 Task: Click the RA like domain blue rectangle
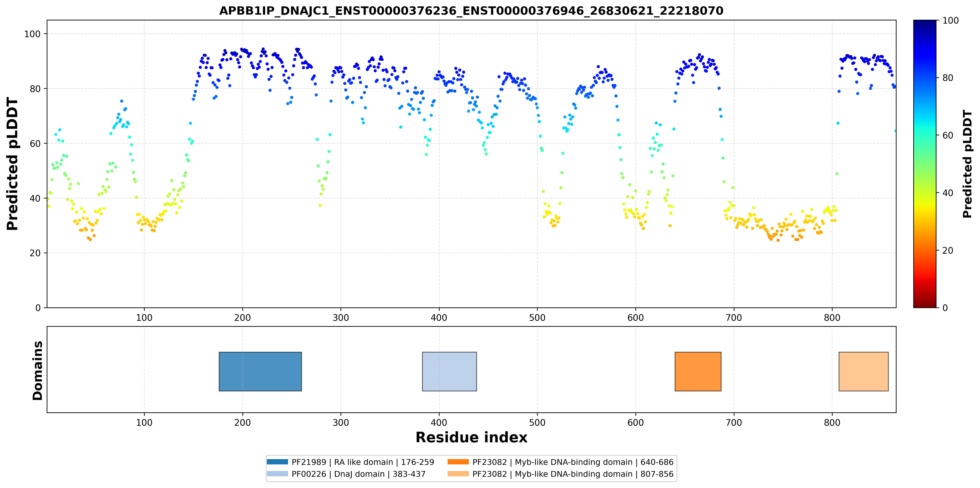click(x=260, y=372)
